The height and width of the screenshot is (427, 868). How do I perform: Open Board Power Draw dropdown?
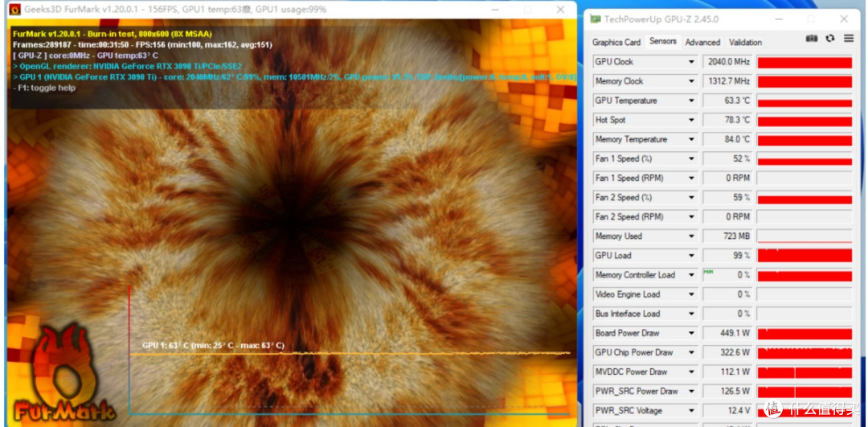[x=691, y=334]
